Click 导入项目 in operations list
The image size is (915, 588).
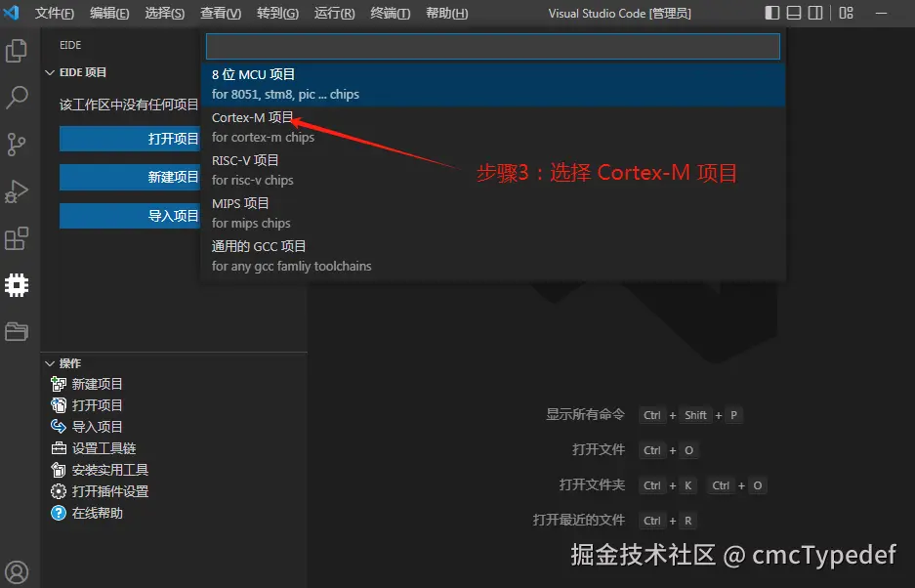pyautogui.click(x=97, y=426)
